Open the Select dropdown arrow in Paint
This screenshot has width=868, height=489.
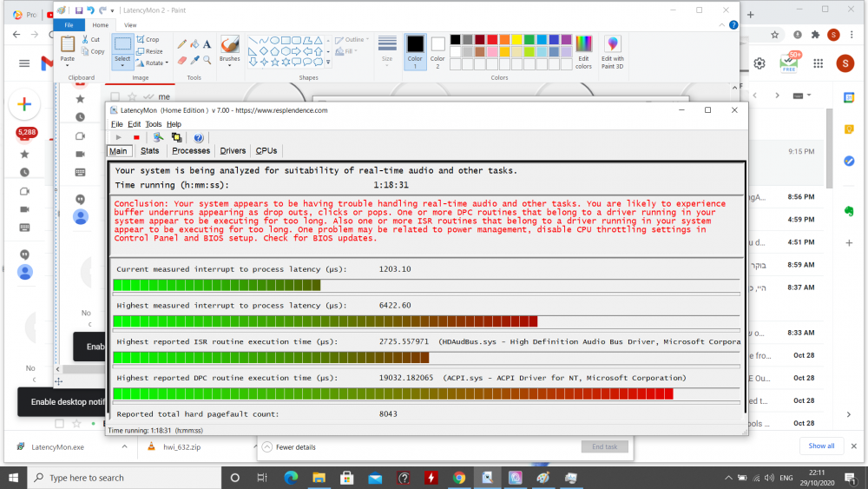tap(122, 65)
